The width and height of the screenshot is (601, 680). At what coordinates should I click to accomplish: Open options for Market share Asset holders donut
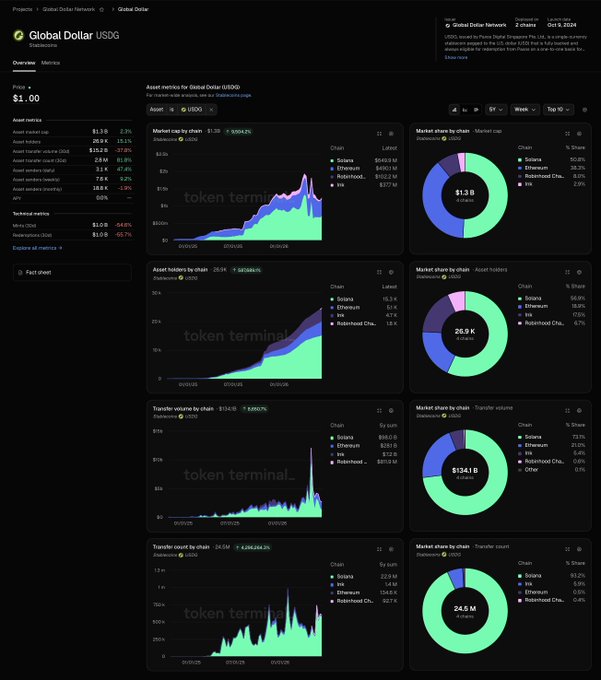pos(579,272)
